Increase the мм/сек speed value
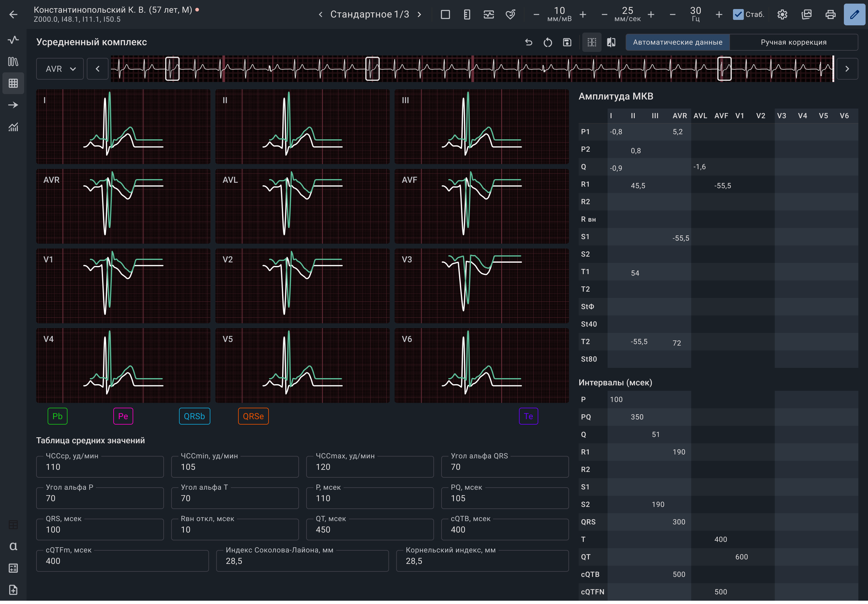This screenshot has width=868, height=604. tap(651, 15)
